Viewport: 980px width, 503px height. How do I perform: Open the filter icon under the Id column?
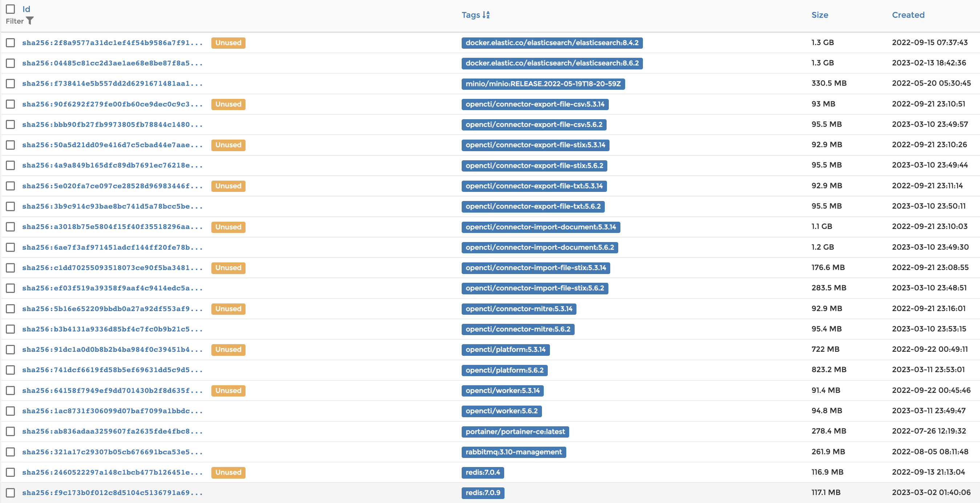(30, 21)
